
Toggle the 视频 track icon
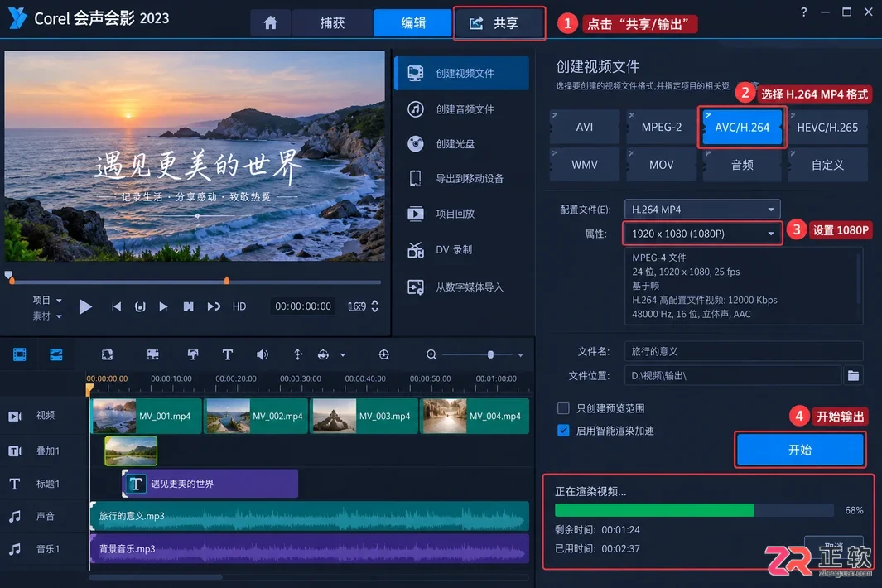(15, 416)
